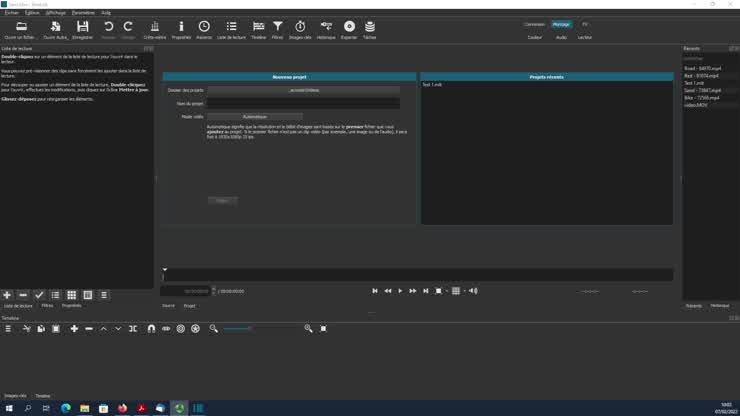Open the Crête-mètre audio meter panel
The image size is (740, 416).
pyautogui.click(x=154, y=27)
